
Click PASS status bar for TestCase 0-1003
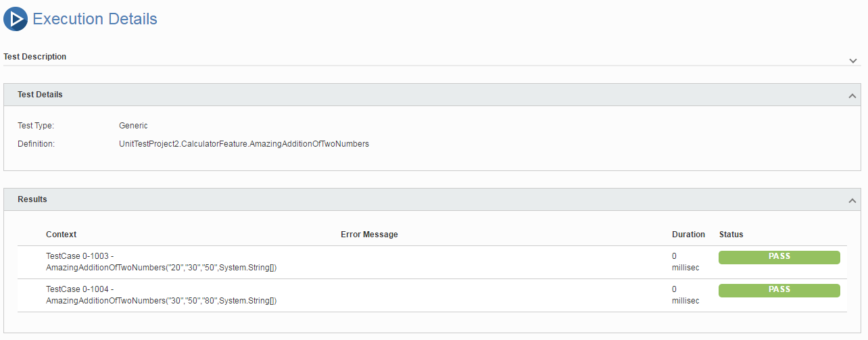coord(779,257)
